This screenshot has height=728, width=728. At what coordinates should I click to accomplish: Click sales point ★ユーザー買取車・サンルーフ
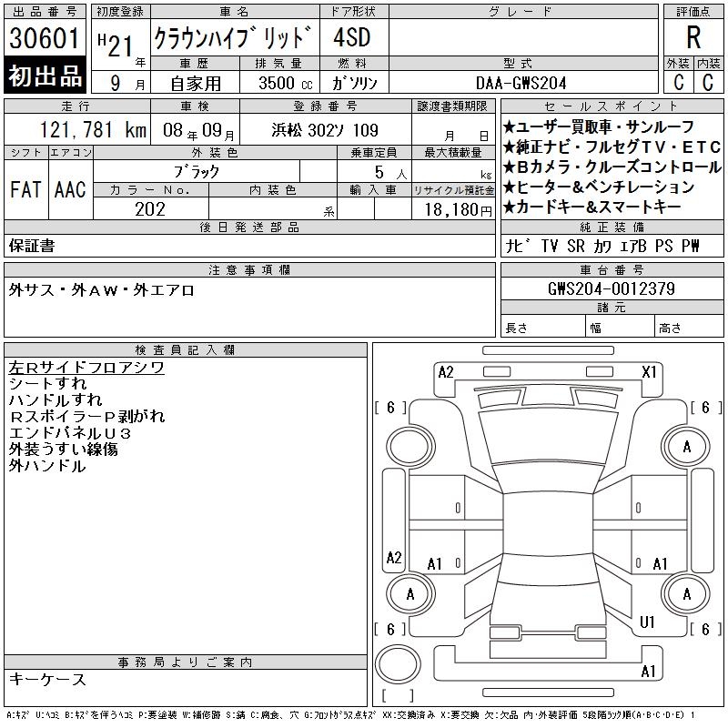[599, 126]
